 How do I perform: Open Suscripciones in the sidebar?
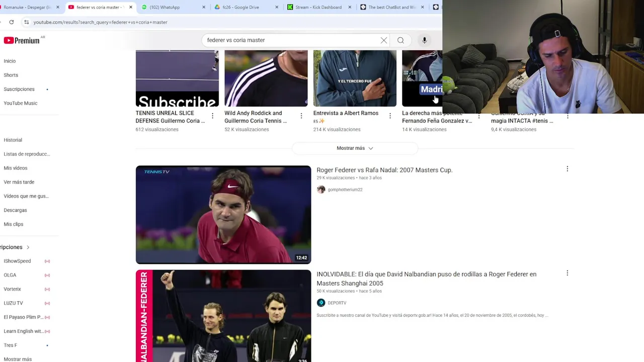point(19,89)
